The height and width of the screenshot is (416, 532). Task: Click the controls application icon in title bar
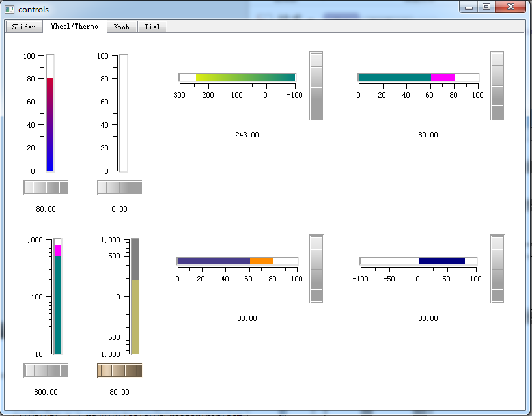coord(10,10)
